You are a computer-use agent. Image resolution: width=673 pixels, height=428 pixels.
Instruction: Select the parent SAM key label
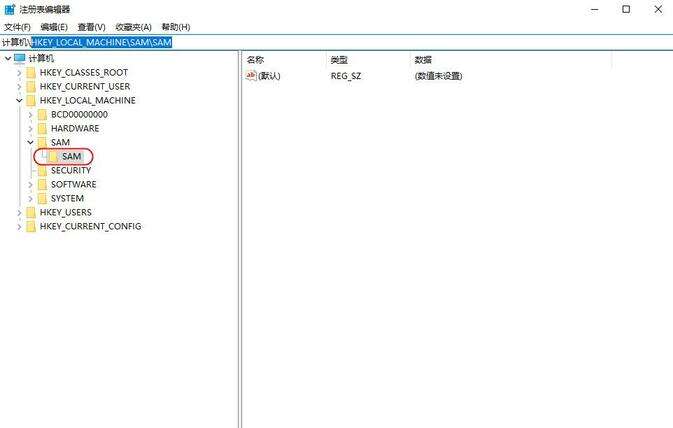click(x=60, y=143)
